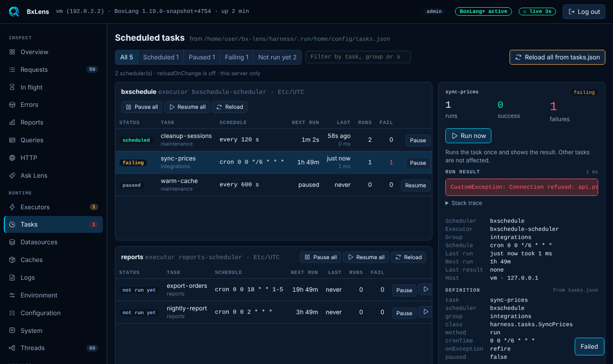Click the Reports bar chart icon
The height and width of the screenshot is (364, 613).
click(x=12, y=122)
